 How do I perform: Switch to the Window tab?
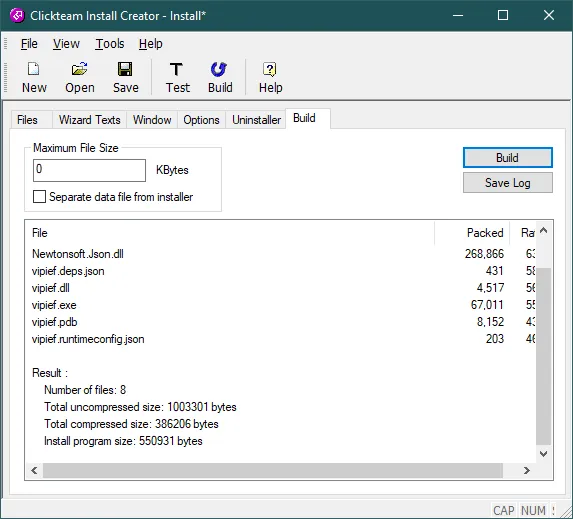(152, 120)
